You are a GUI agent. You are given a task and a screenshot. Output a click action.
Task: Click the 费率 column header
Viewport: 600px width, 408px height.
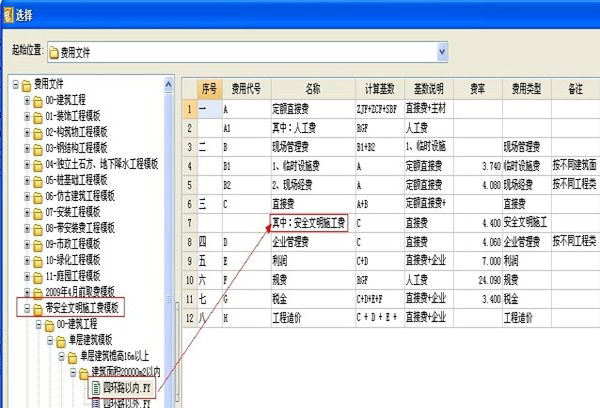pos(478,88)
